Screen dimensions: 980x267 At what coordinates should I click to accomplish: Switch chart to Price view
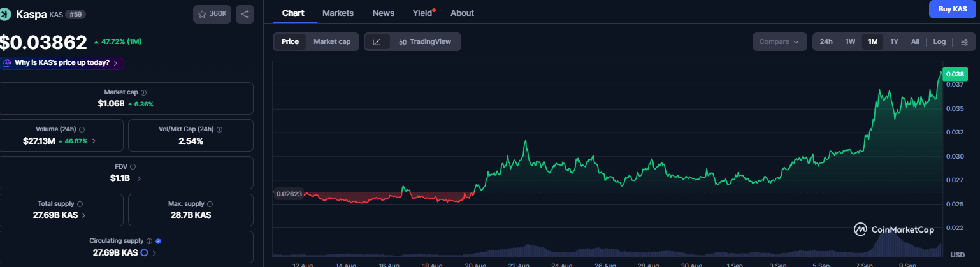(290, 41)
